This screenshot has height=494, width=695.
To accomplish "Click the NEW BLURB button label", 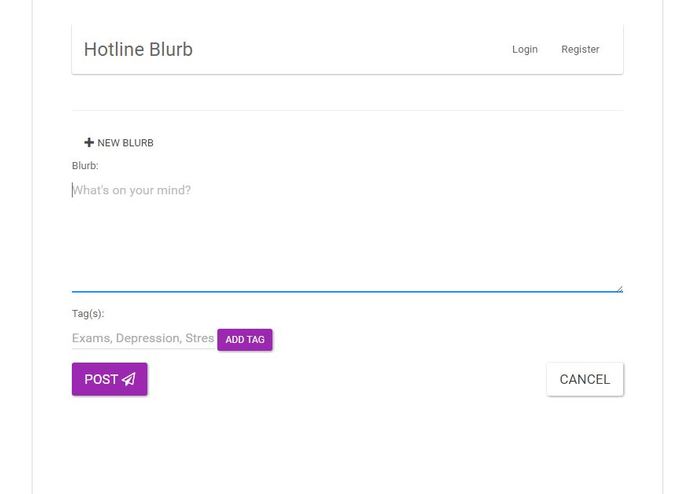I will tap(125, 143).
